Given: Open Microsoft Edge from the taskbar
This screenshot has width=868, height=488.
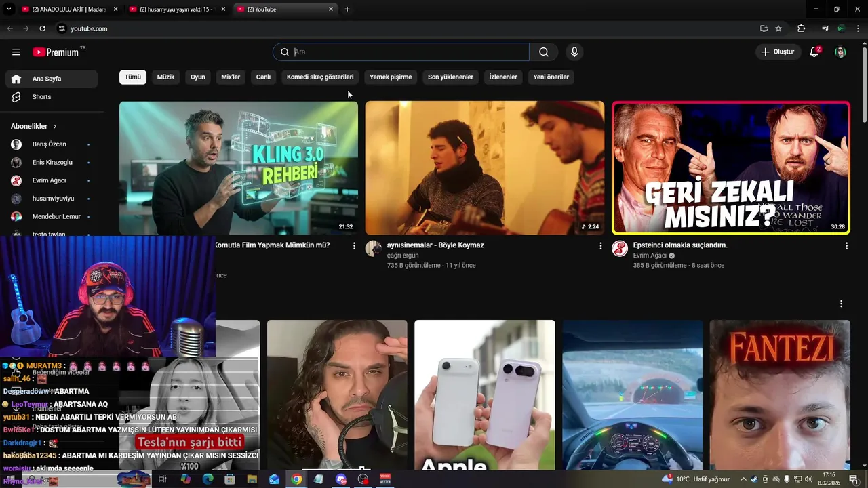Looking at the screenshot, I should click(x=208, y=479).
